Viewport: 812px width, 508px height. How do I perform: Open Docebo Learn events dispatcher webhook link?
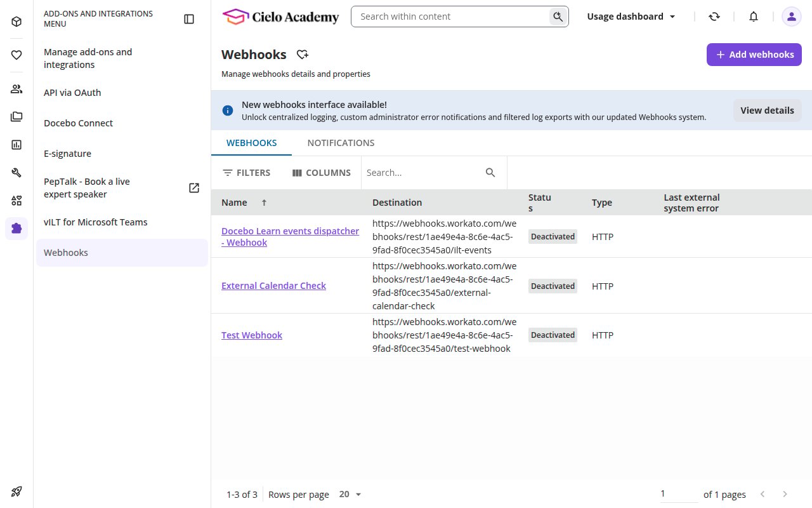pos(290,237)
